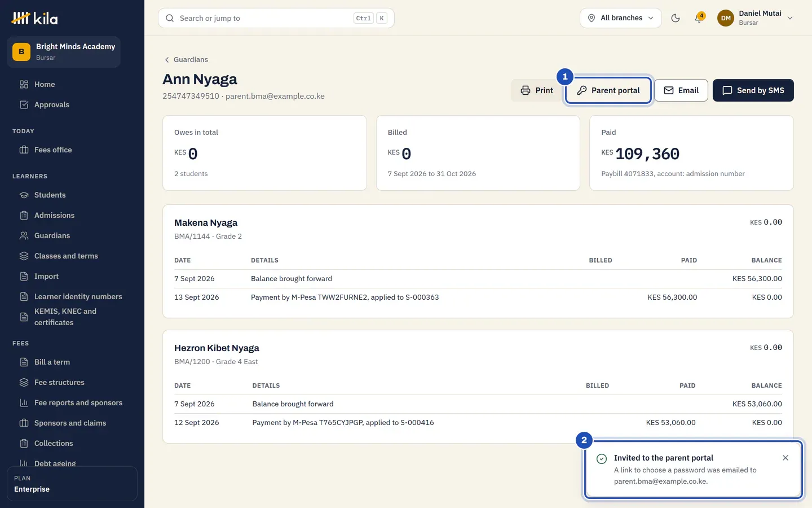Click the Learner identity numbers icon
The image size is (812, 508).
click(x=24, y=296)
